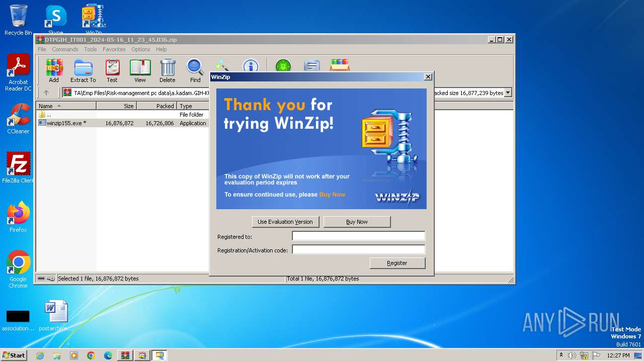Image resolution: width=644 pixels, height=362 pixels.
Task: Sort file list by Name column
Action: (x=66, y=106)
